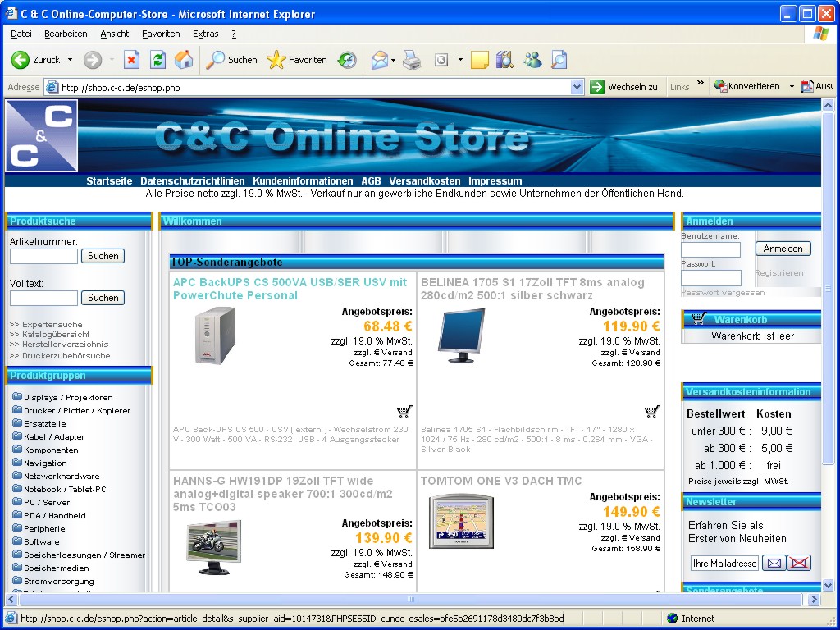Click the C&C logo image
840x630 pixels.
click(41, 135)
